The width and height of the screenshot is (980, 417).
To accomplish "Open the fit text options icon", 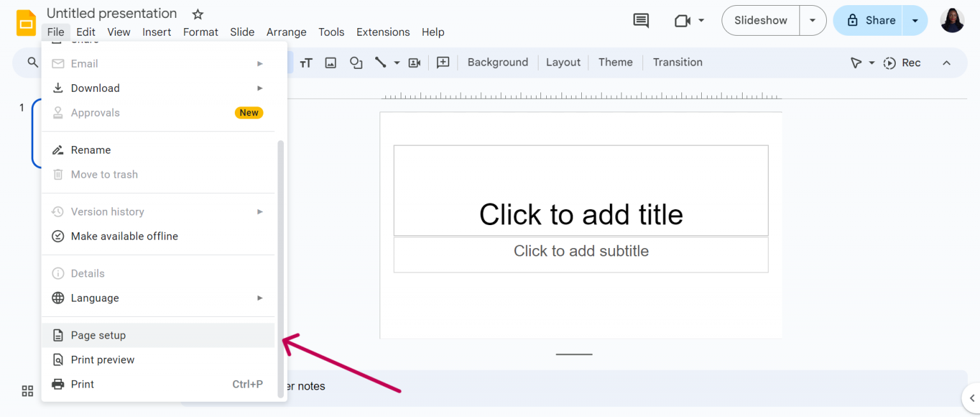I will click(x=306, y=62).
